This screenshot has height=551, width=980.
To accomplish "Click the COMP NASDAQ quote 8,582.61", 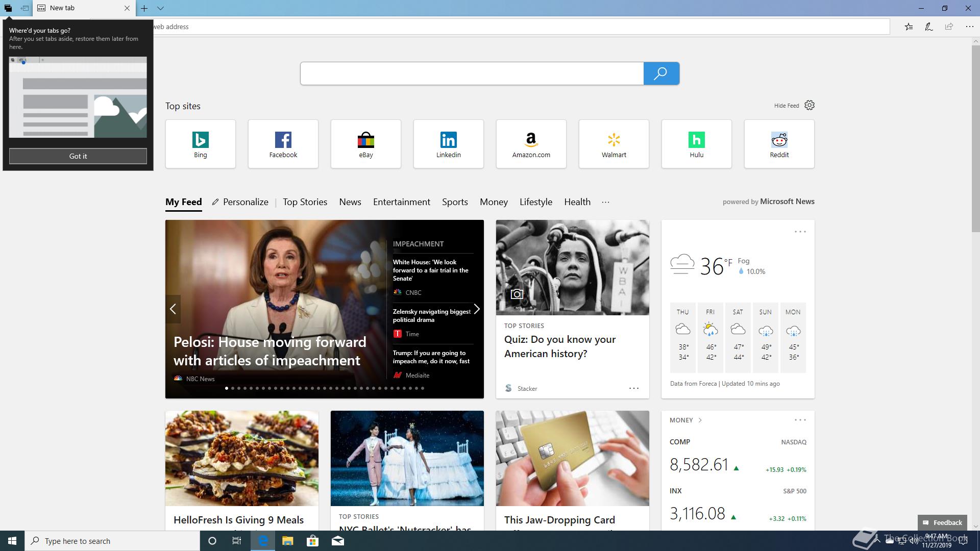I will pyautogui.click(x=699, y=465).
